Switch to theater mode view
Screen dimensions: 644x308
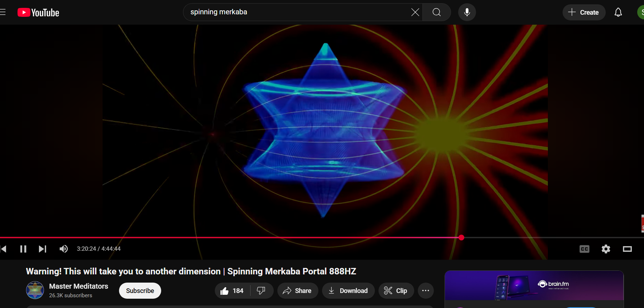tap(627, 249)
